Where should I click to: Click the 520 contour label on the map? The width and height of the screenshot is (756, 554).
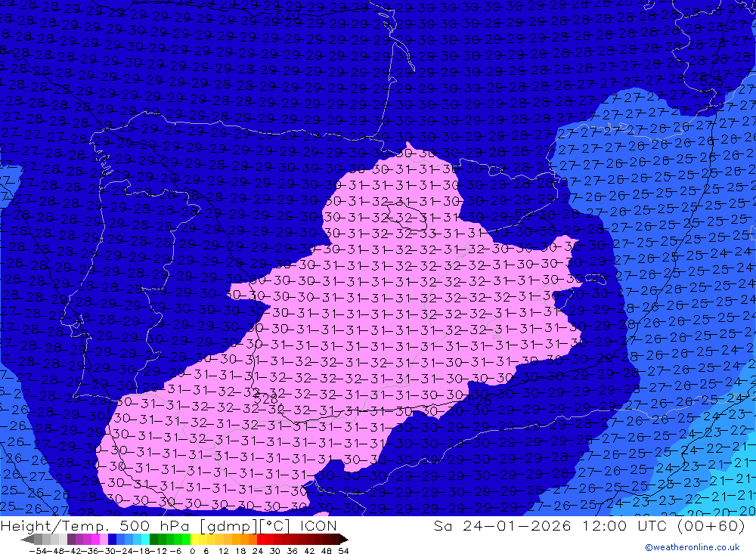[288, 14]
